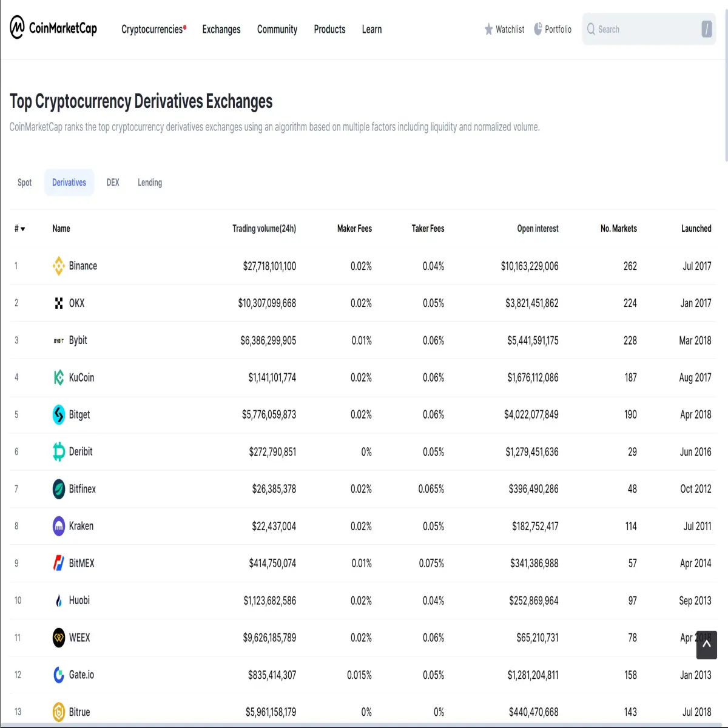The height and width of the screenshot is (728, 728).
Task: Click OKX market count 224
Action: point(630,303)
